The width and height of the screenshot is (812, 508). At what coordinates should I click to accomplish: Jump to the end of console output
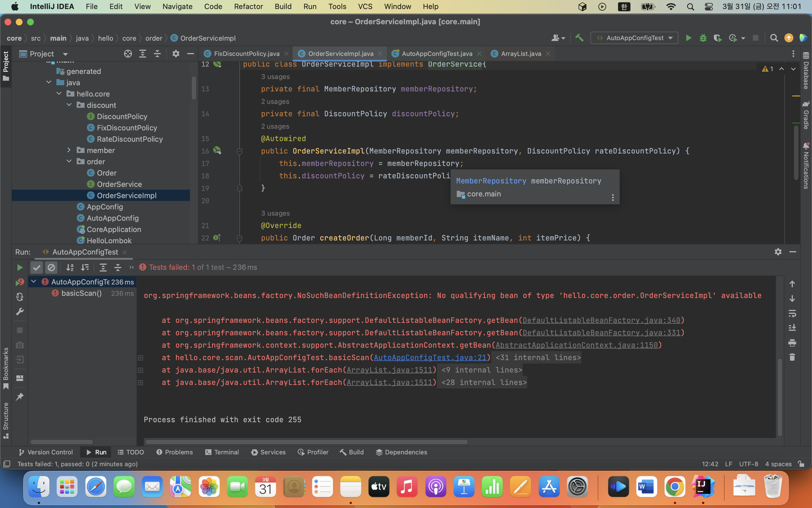pos(792,328)
